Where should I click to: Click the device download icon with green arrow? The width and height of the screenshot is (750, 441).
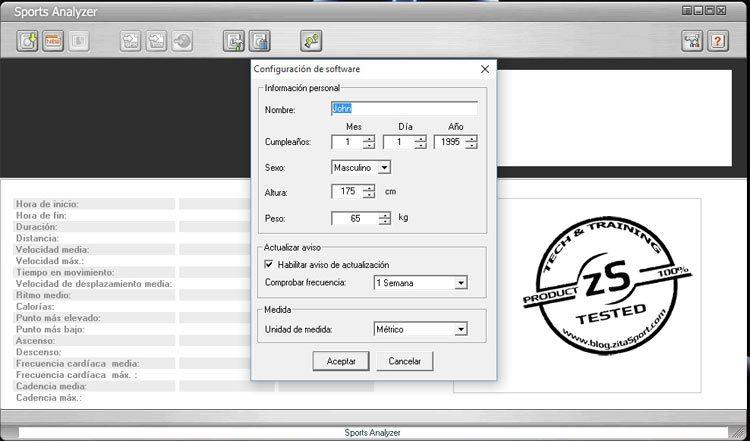27,41
